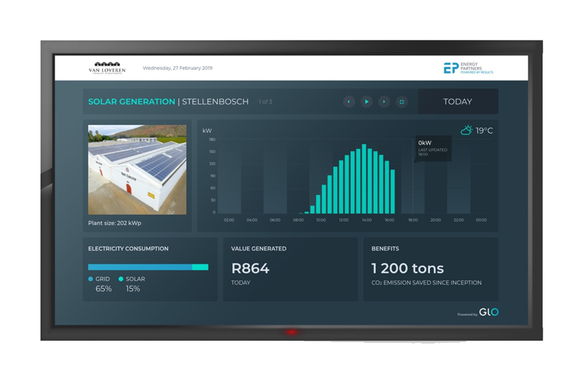Select the TODAY period tab

coord(458,101)
